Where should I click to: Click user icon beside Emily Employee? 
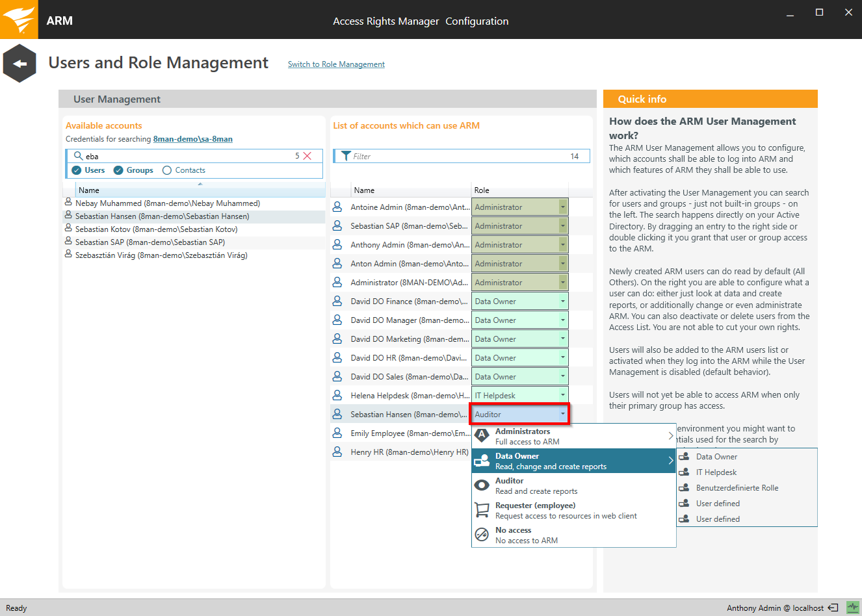337,433
